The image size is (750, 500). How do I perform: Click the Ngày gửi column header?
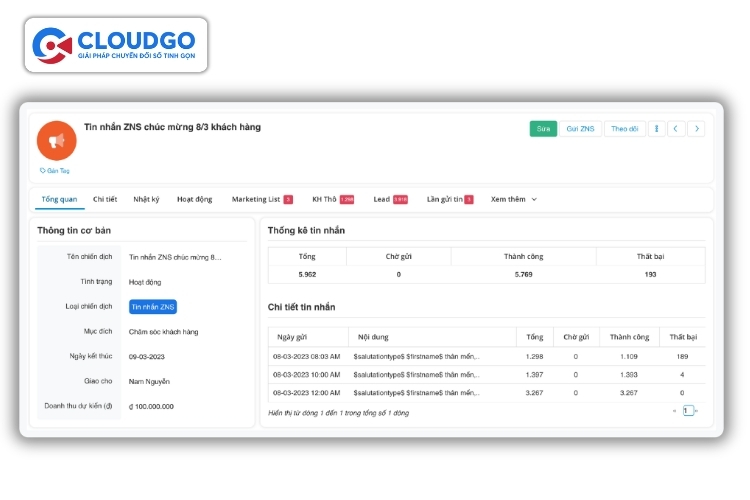[x=292, y=337]
